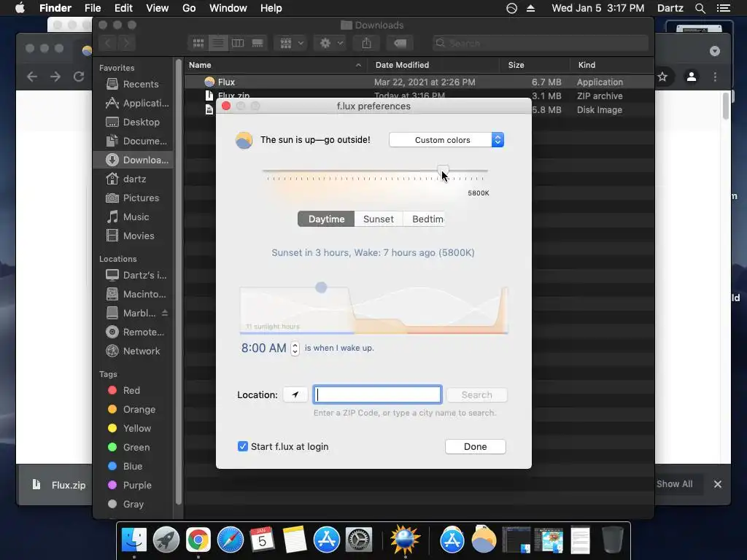The image size is (747, 560).
Task: Select the Yellow tag
Action: click(133, 428)
